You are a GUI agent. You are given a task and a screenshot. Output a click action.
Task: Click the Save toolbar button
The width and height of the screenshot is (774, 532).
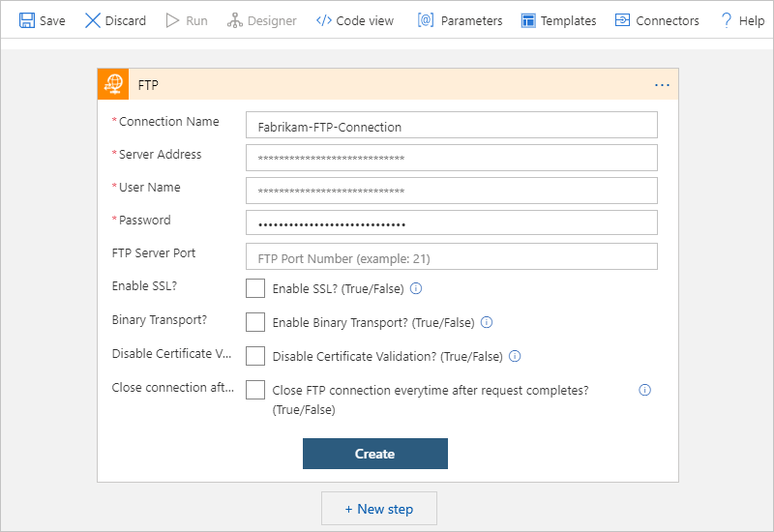point(43,20)
